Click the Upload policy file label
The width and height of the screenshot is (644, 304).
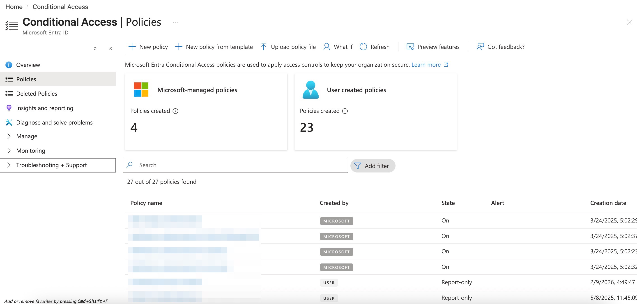(x=293, y=47)
